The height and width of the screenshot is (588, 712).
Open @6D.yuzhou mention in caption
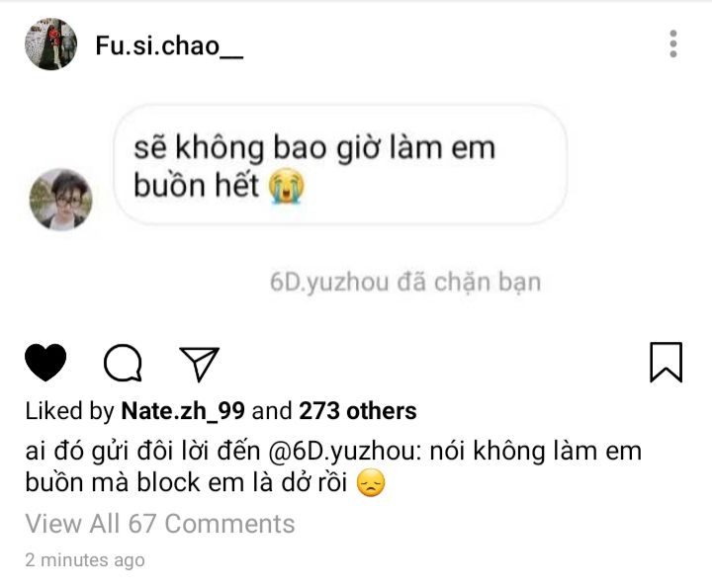click(345, 452)
